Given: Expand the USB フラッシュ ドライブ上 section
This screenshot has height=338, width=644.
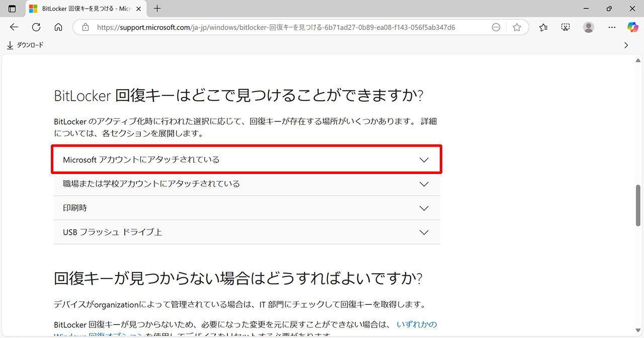Looking at the screenshot, I should (x=247, y=232).
